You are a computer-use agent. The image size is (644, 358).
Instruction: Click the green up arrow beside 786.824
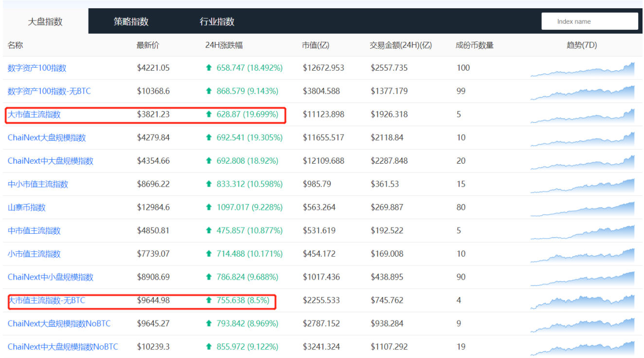point(209,277)
